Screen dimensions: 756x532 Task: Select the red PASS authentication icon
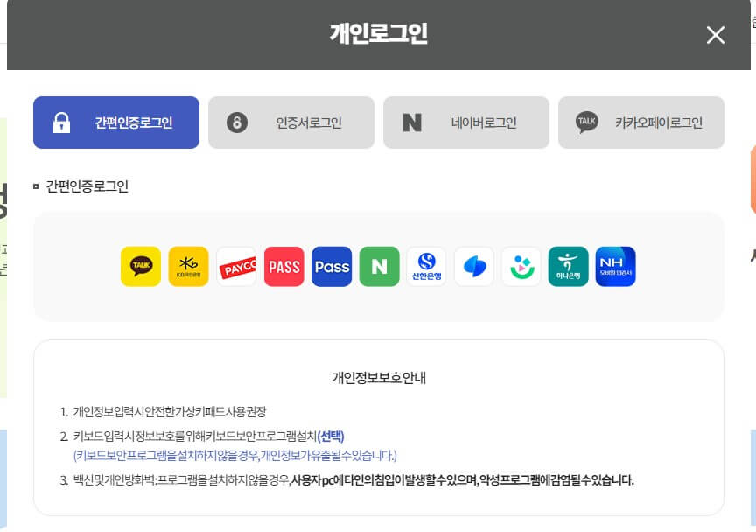pyautogui.click(x=283, y=267)
